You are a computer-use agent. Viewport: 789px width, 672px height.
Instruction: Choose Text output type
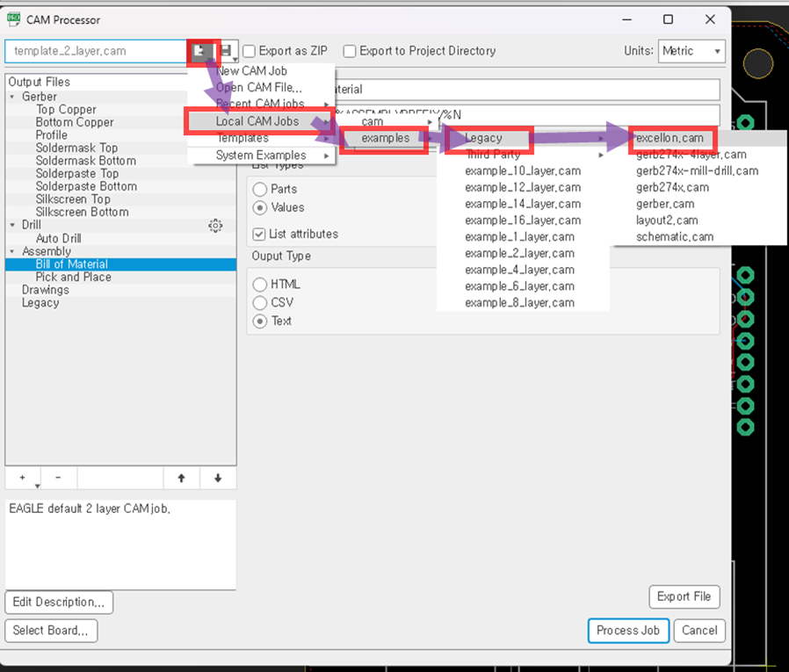[x=260, y=322]
